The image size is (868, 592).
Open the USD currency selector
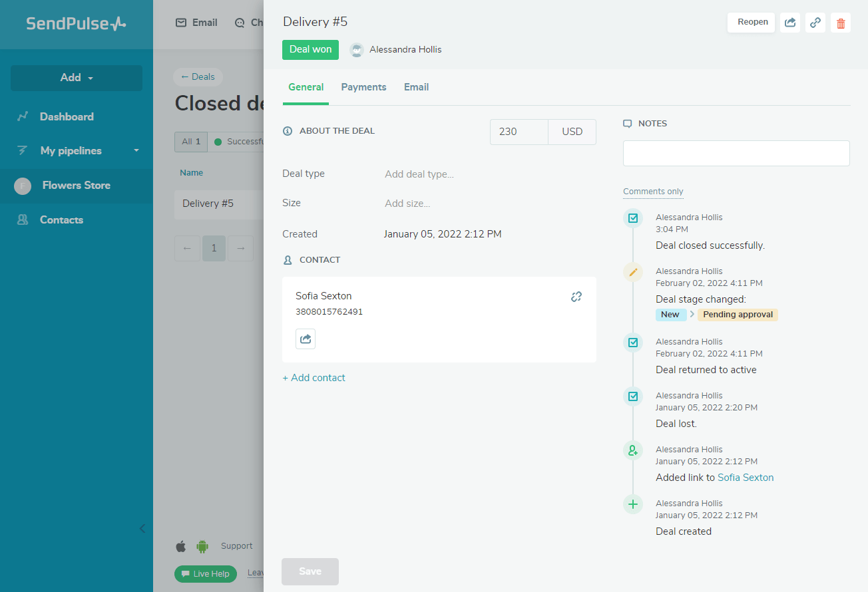click(572, 132)
